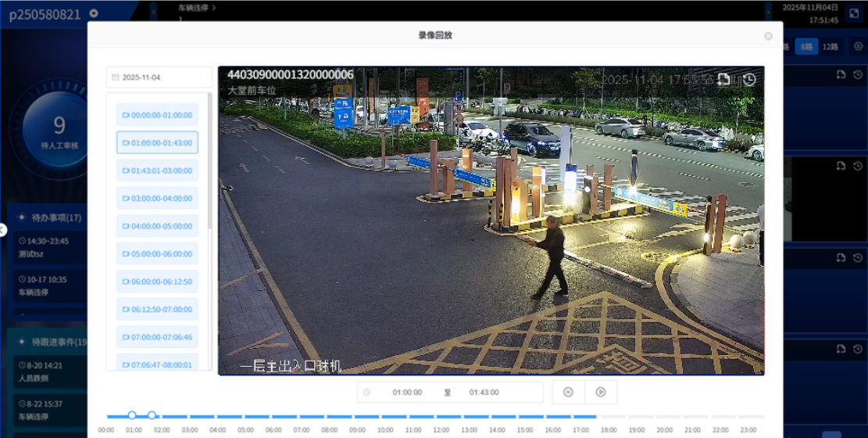Switch to the 12路 layout tab
This screenshot has height=438, width=868.
click(830, 47)
